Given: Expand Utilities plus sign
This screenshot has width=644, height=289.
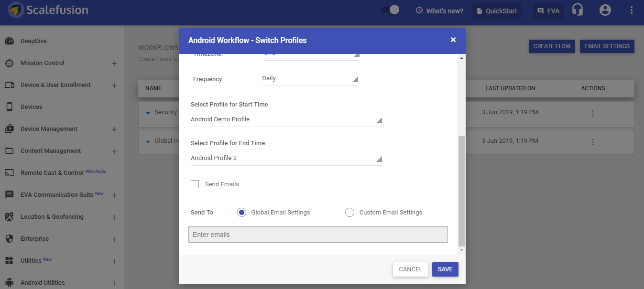Looking at the screenshot, I should coord(114,261).
